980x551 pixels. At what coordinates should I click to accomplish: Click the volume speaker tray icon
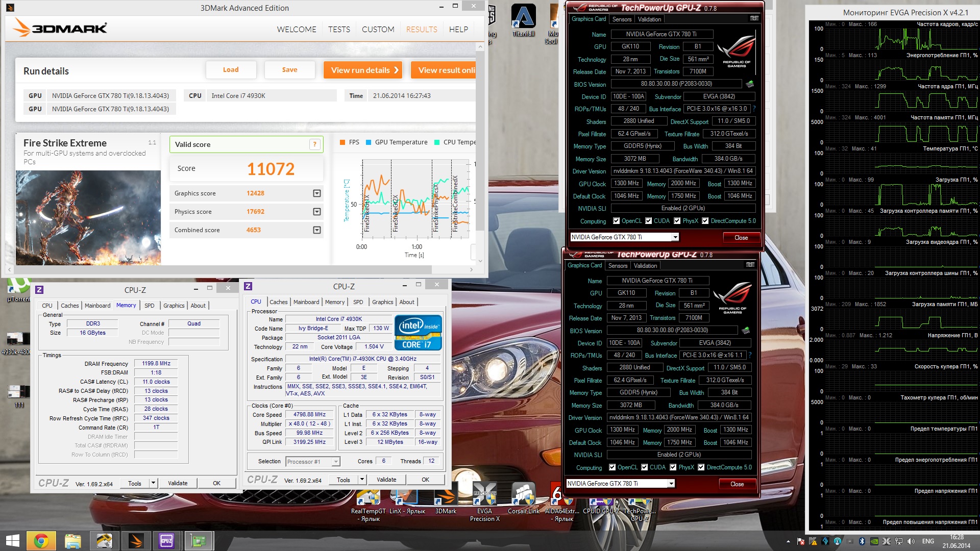pyautogui.click(x=911, y=541)
